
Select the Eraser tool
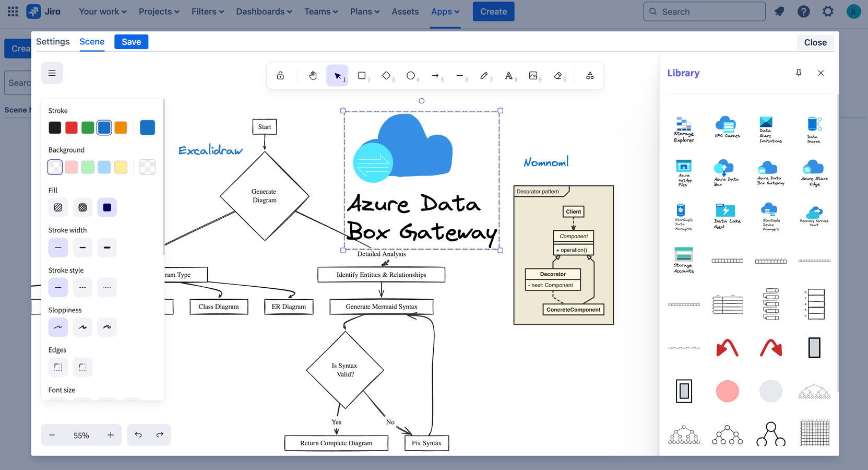tap(558, 76)
